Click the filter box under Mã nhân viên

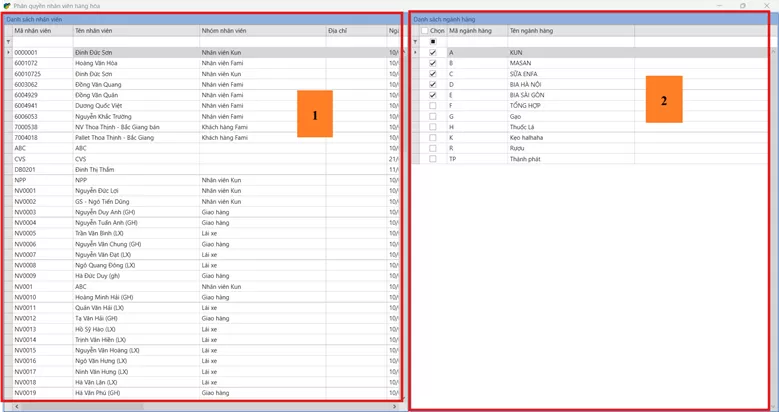pyautogui.click(x=43, y=42)
